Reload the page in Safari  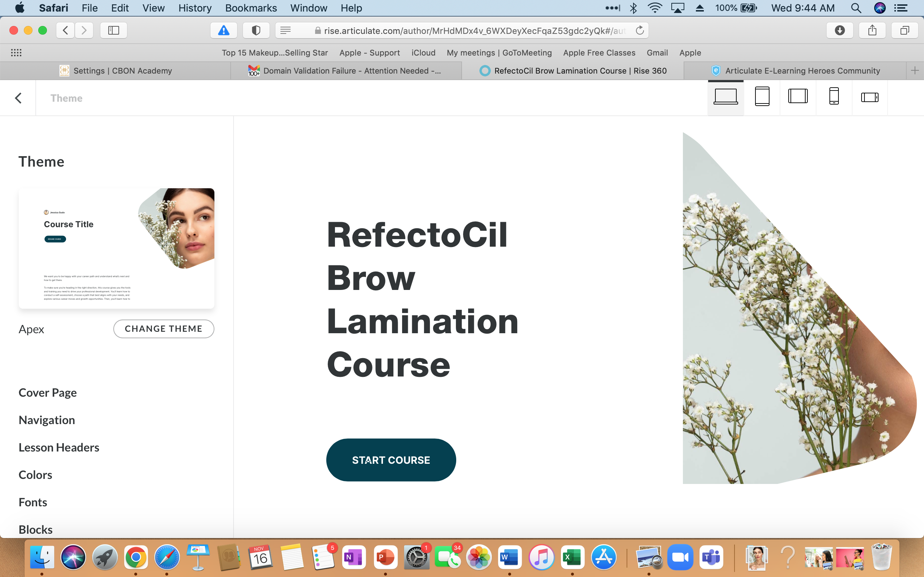pos(640,31)
